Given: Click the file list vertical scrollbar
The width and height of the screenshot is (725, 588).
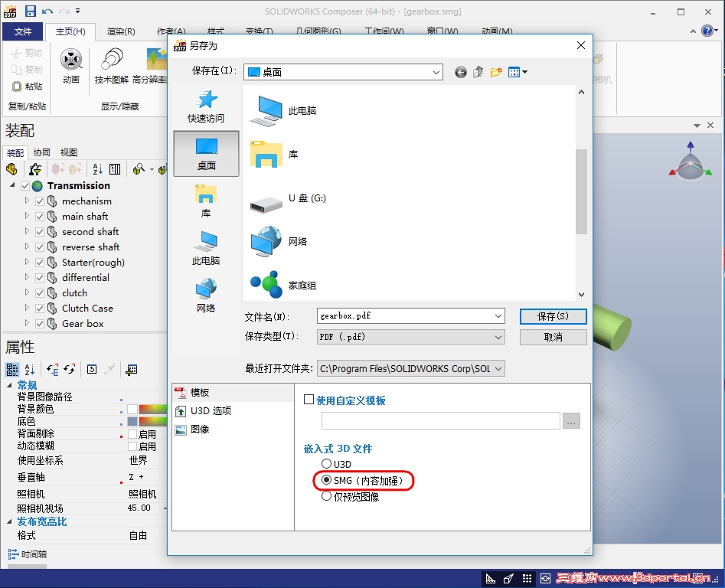Looking at the screenshot, I should pyautogui.click(x=581, y=191).
